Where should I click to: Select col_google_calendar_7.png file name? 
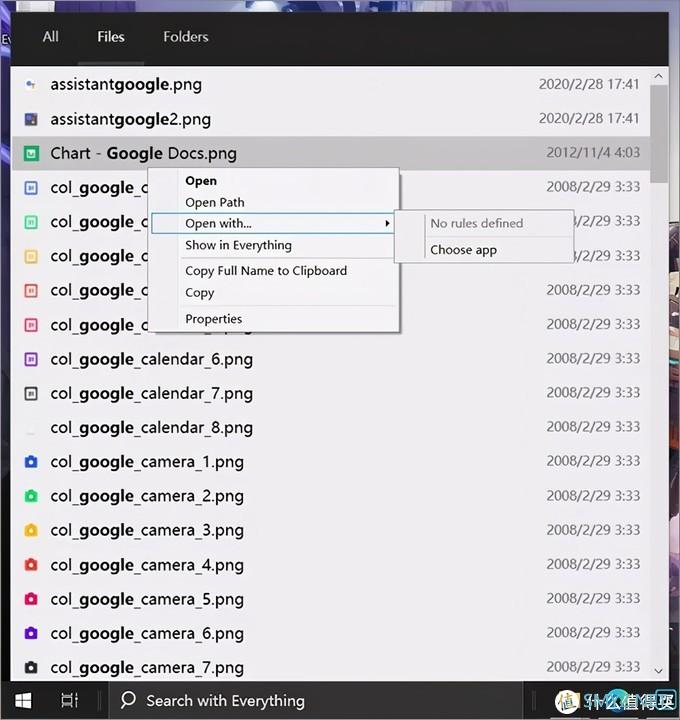(152, 394)
